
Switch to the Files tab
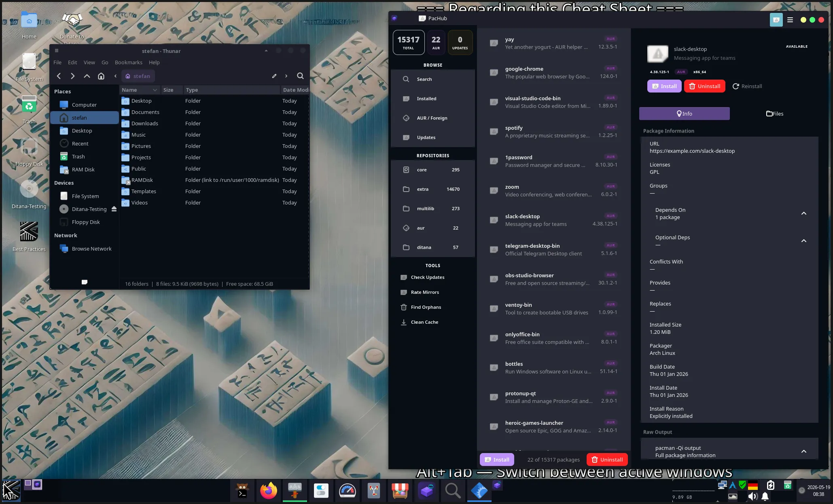775,114
